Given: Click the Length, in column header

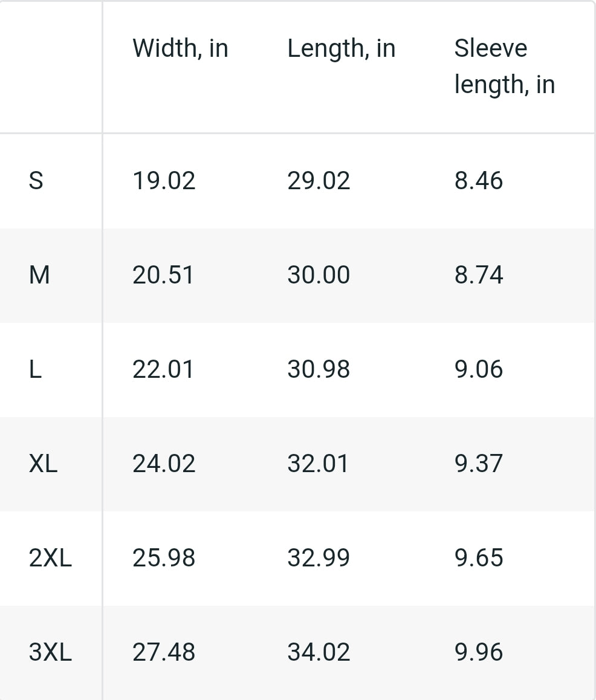Looking at the screenshot, I should pyautogui.click(x=341, y=48).
